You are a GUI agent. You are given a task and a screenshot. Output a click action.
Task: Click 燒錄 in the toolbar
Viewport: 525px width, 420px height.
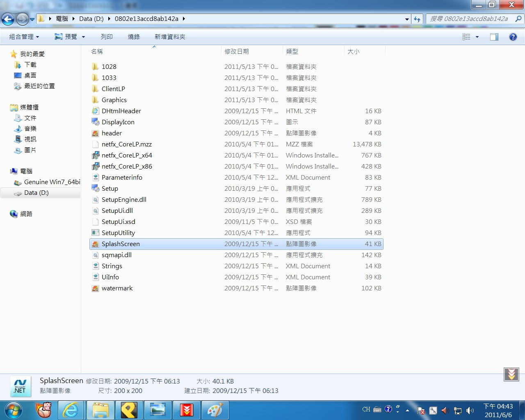(x=134, y=37)
